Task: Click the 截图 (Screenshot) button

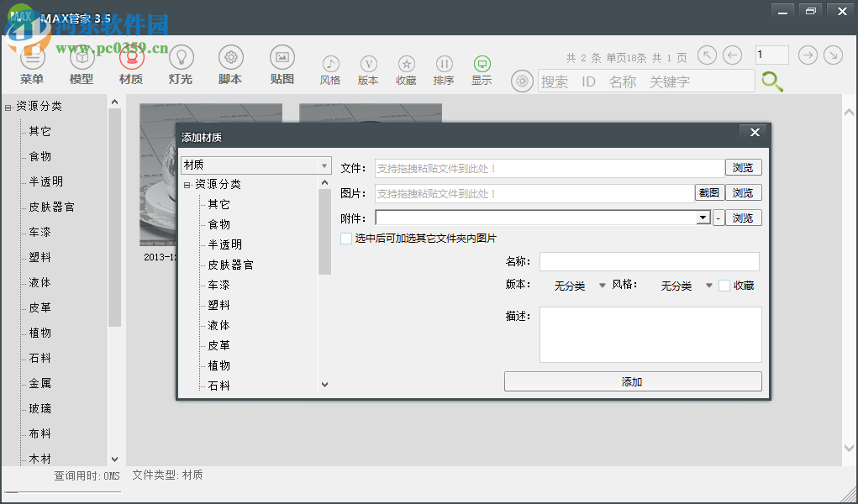Action: click(708, 192)
